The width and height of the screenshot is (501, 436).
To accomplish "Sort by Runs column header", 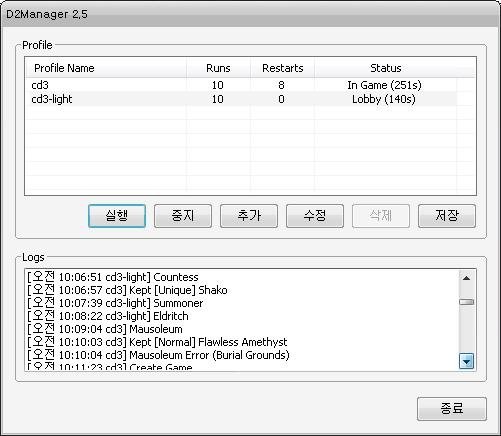I will click(x=218, y=68).
